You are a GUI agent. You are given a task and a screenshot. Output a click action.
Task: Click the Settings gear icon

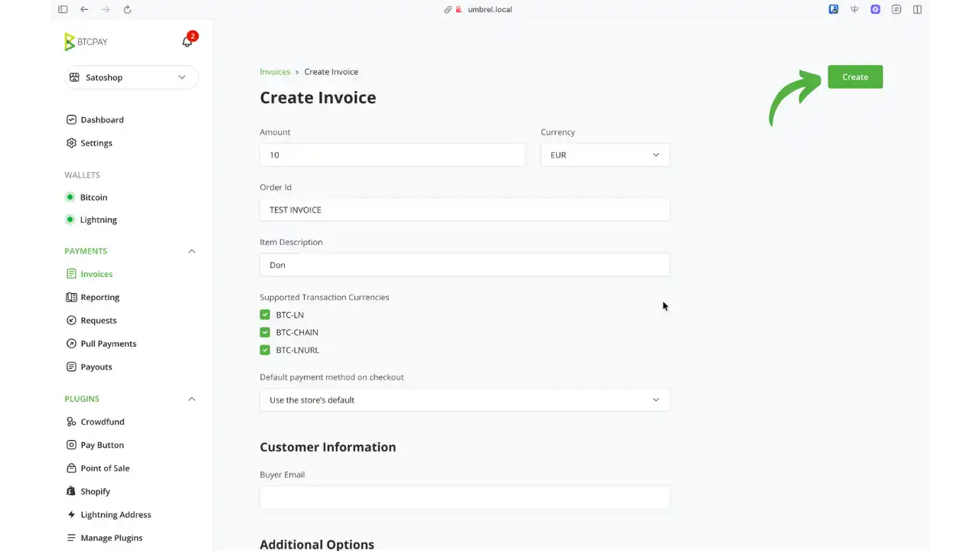(x=71, y=143)
